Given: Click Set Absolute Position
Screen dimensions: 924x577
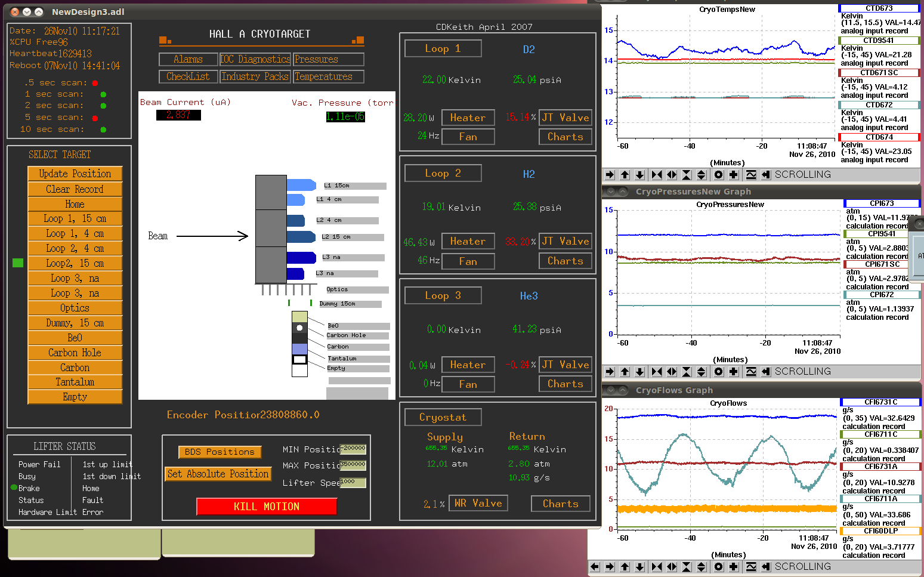Looking at the screenshot, I should pos(218,474).
